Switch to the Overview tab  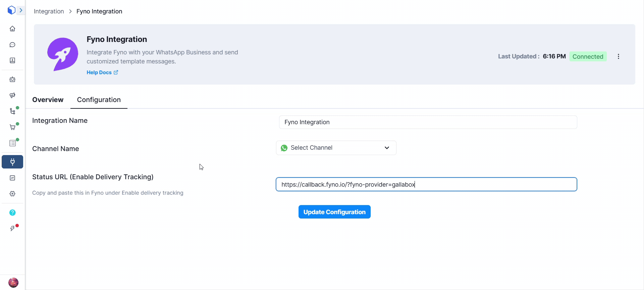pyautogui.click(x=48, y=100)
